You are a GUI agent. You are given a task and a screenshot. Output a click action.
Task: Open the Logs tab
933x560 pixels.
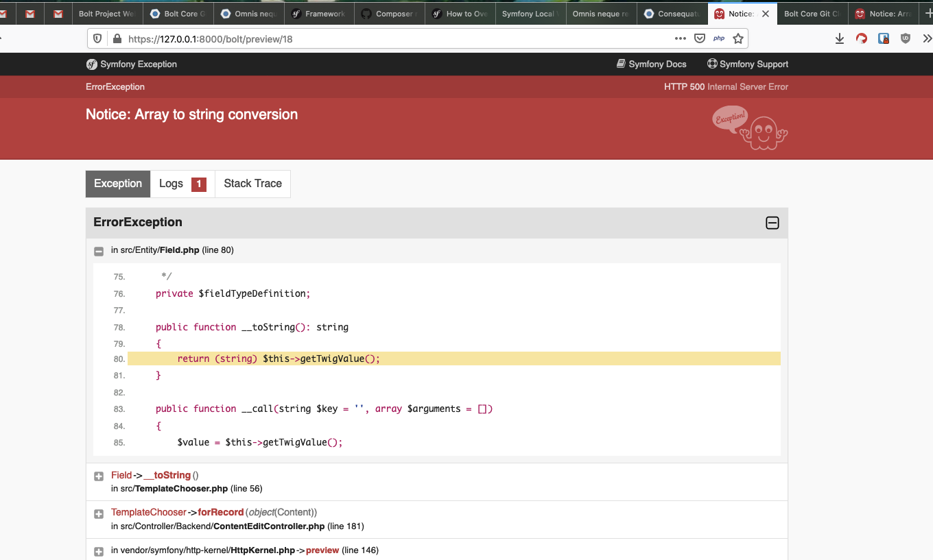pyautogui.click(x=172, y=183)
